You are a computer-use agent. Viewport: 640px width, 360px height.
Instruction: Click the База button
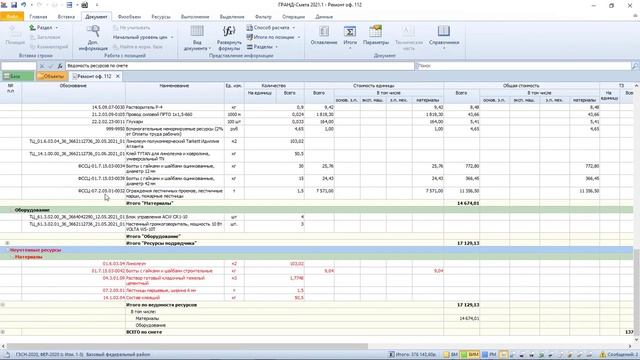(x=17, y=76)
